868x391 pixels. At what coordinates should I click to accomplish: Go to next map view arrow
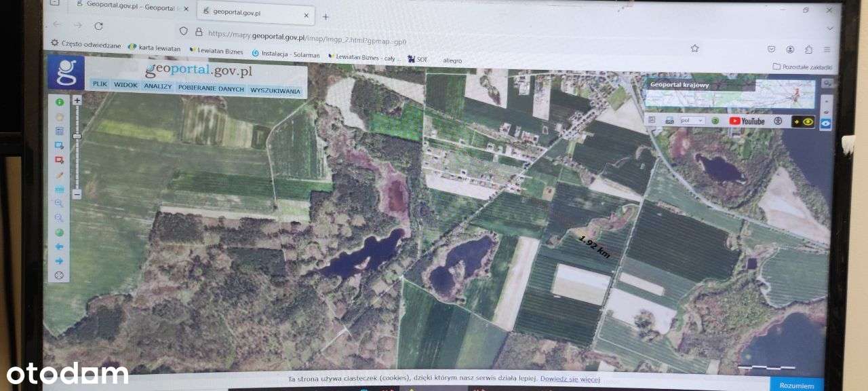coord(59,261)
